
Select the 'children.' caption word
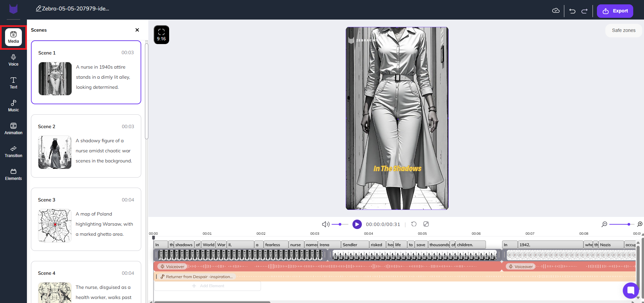(470, 245)
